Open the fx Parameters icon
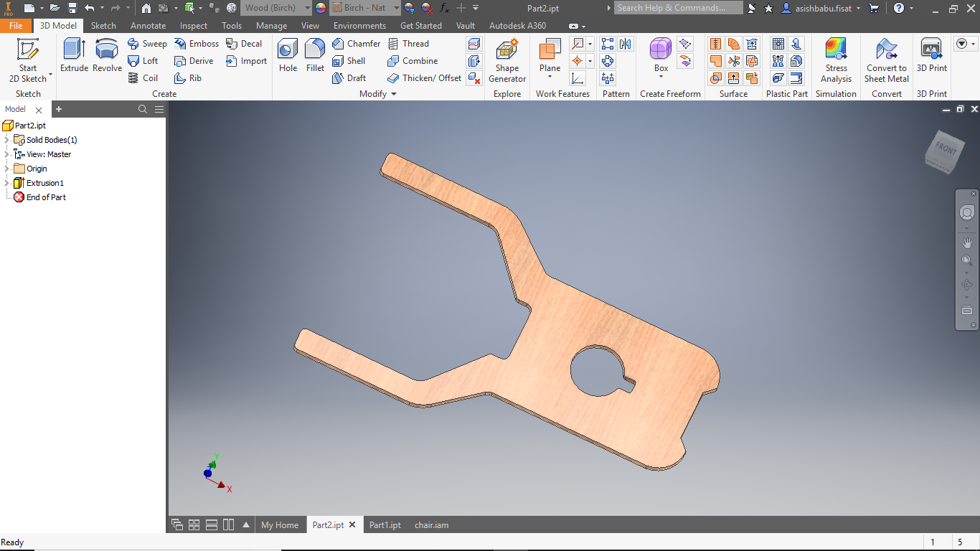 pyautogui.click(x=444, y=8)
